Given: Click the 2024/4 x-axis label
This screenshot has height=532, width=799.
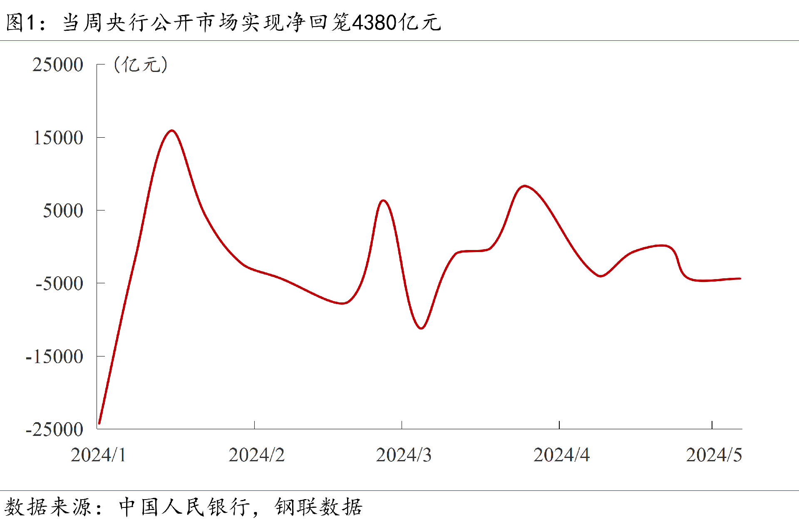Looking at the screenshot, I should point(561,455).
